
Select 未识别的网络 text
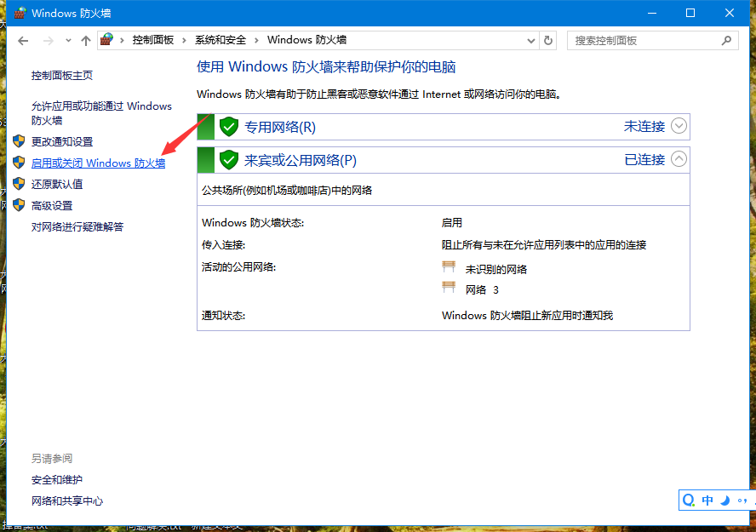click(x=496, y=269)
